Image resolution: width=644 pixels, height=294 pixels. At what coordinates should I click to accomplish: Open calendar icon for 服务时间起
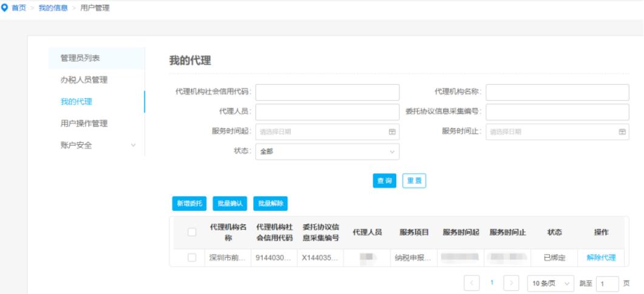point(391,132)
